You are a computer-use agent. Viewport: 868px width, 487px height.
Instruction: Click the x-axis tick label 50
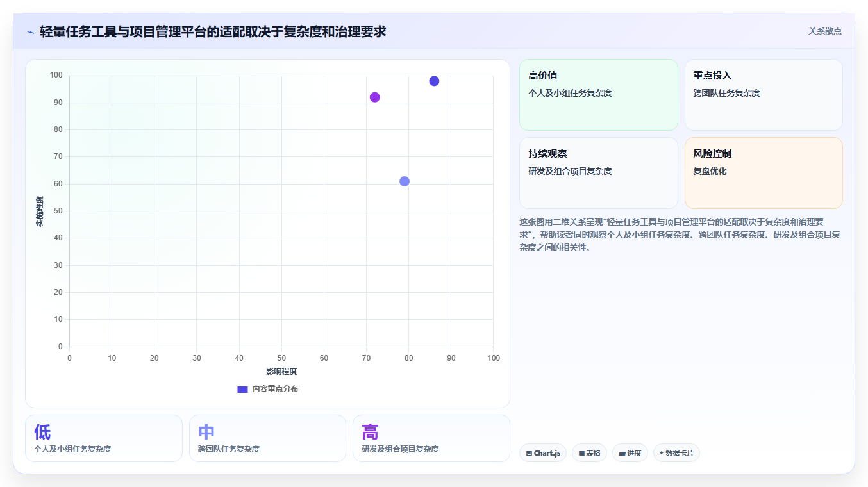[x=281, y=358]
